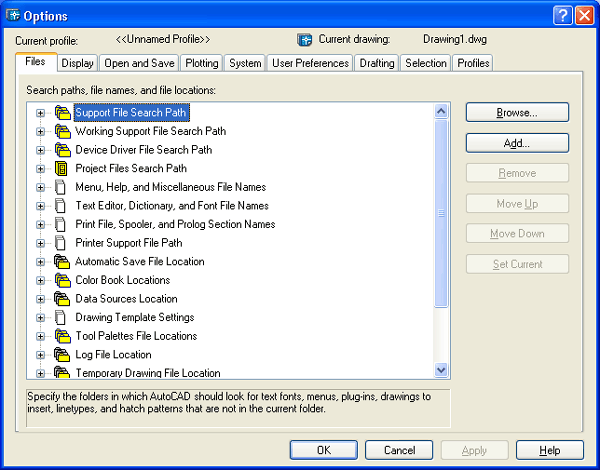600x470 pixels.
Task: Go to the Plotting tab
Action: pyautogui.click(x=201, y=63)
